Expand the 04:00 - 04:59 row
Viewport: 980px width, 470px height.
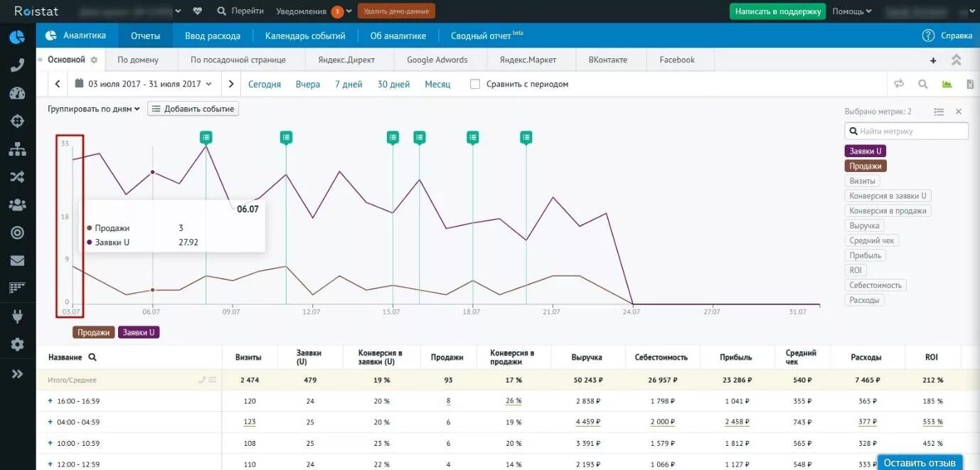pos(50,422)
